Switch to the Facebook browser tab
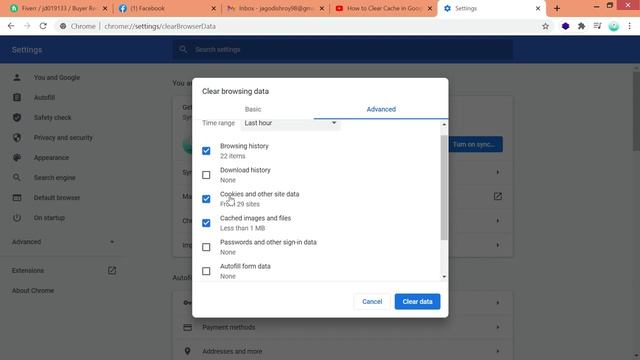640x360 pixels. pos(167,8)
